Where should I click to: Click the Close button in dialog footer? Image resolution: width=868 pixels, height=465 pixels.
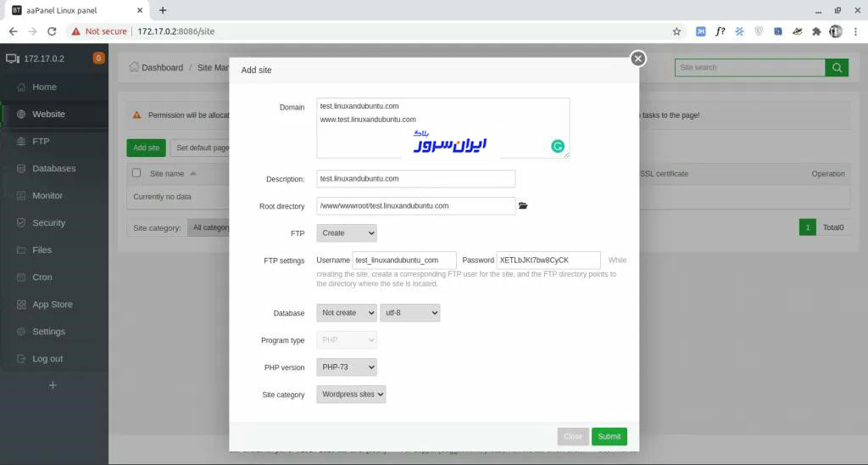(x=573, y=436)
